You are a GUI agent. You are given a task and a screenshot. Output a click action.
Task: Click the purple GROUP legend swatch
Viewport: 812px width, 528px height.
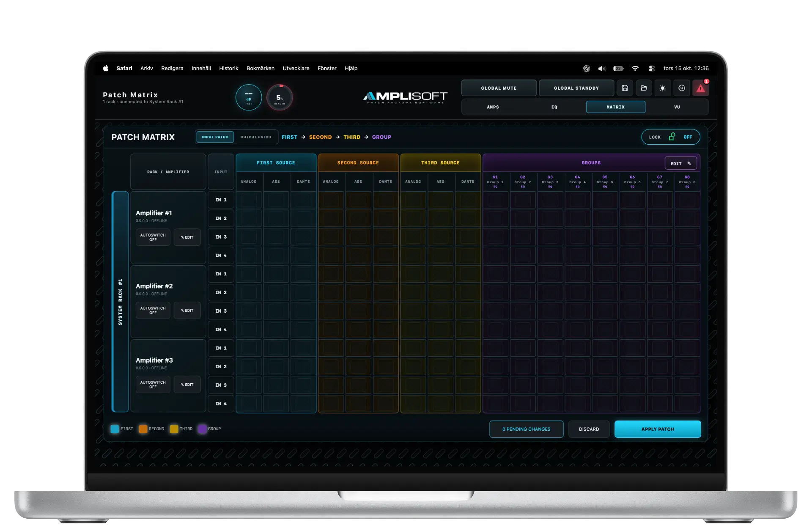(x=202, y=429)
